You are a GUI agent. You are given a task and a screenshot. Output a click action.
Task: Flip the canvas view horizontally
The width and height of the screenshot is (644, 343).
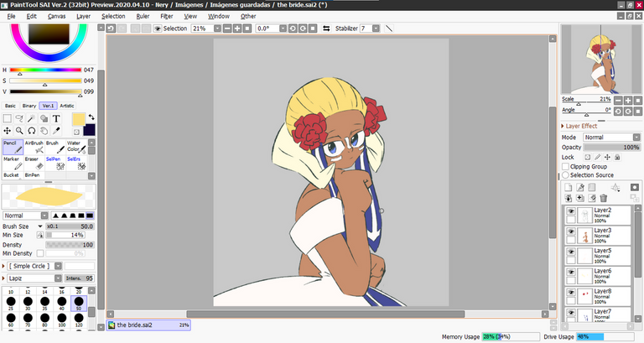click(326, 29)
